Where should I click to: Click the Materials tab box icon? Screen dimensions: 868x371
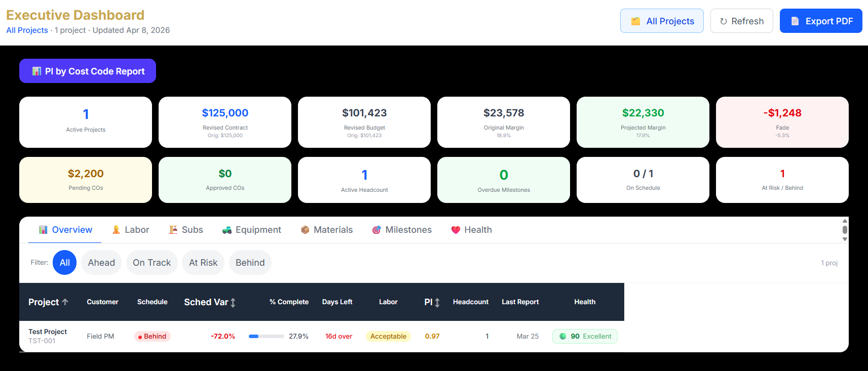[x=305, y=230]
